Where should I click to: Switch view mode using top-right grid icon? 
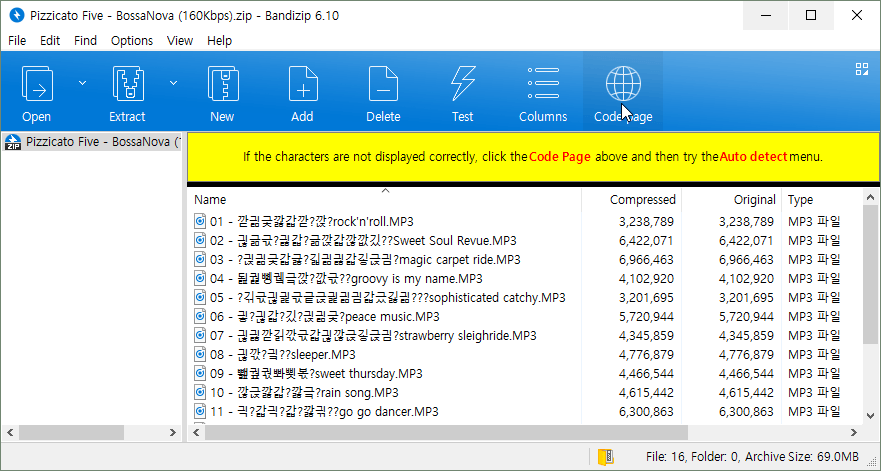[861, 69]
